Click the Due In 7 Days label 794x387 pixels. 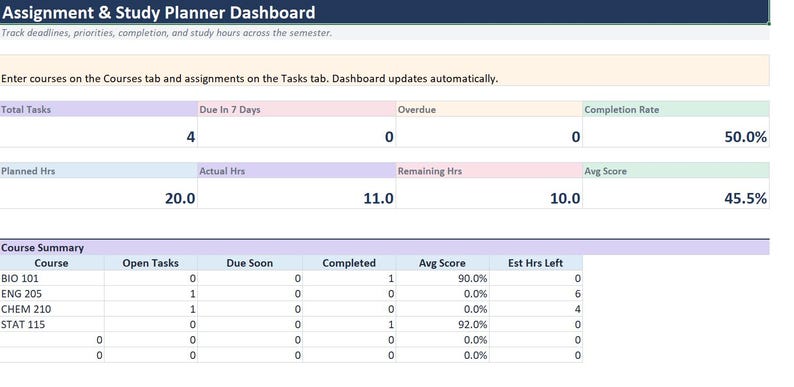[296, 109]
